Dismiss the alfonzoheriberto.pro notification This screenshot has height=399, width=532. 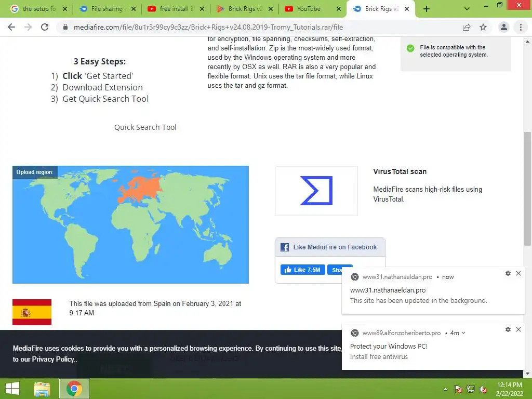[x=518, y=329]
